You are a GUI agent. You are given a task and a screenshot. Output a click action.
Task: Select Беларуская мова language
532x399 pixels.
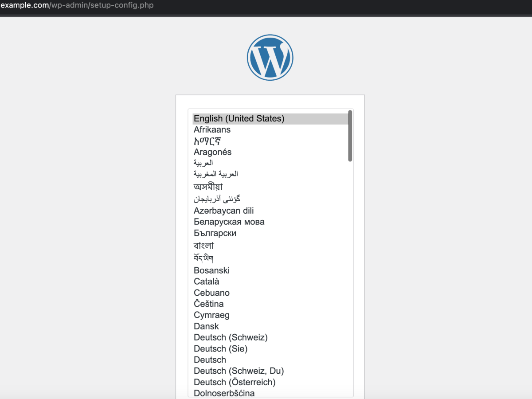[270, 222]
